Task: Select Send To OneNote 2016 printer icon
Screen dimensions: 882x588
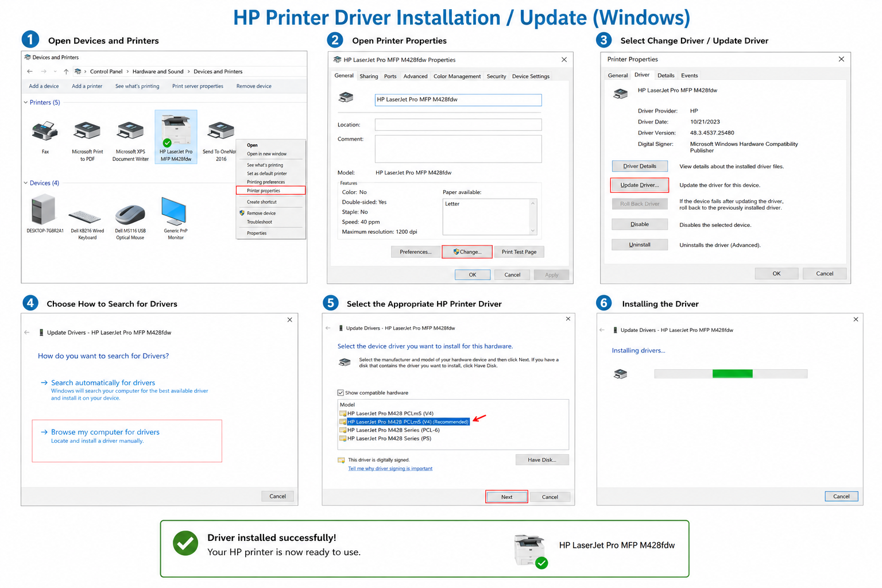Action: point(221,131)
